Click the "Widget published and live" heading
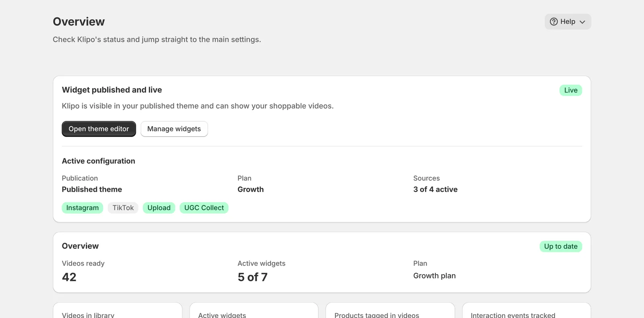 112,90
